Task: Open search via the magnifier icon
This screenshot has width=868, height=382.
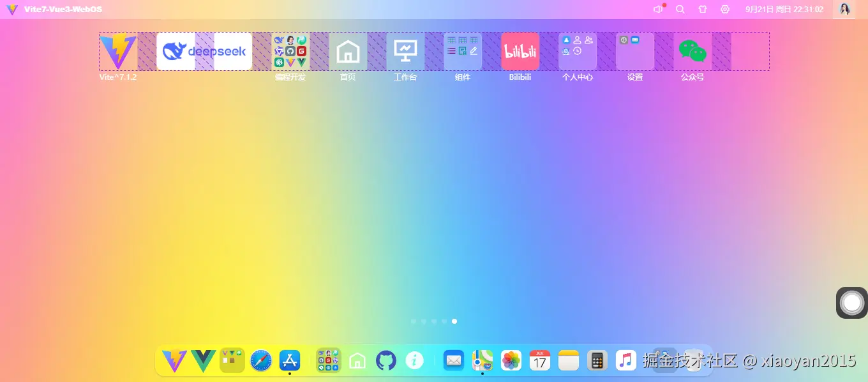Action: [680, 10]
